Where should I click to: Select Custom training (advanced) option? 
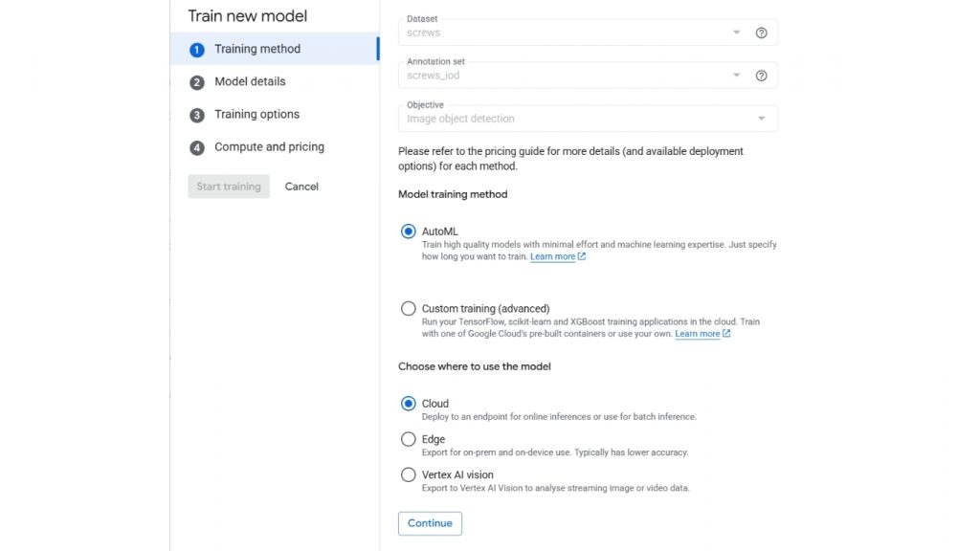point(409,309)
